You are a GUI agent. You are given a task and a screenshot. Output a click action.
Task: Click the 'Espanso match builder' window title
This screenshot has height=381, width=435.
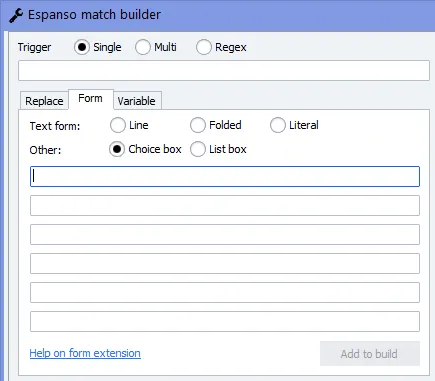pos(94,15)
